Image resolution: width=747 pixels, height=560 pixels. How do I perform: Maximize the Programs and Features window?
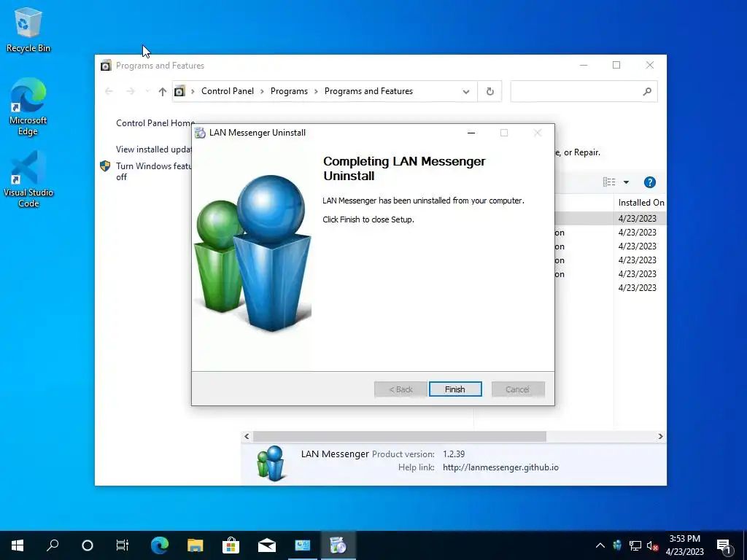click(x=616, y=65)
